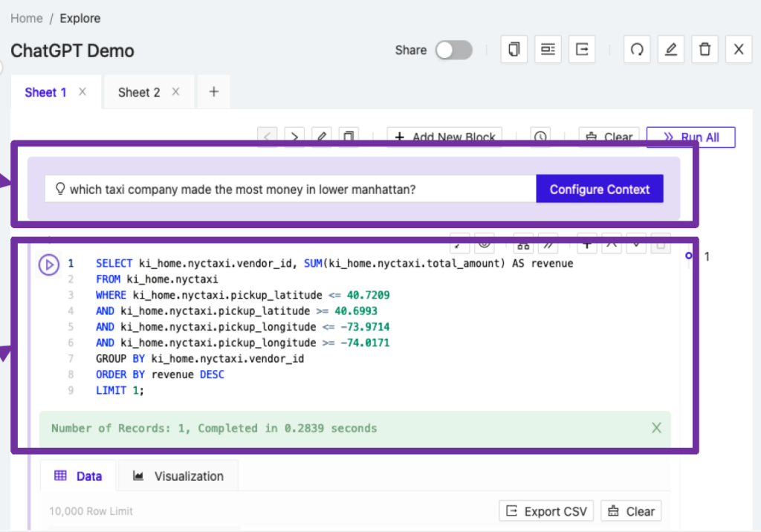Click the duplicate icon in the top-right toolbar
Screen dimensions: 761x532
514,49
